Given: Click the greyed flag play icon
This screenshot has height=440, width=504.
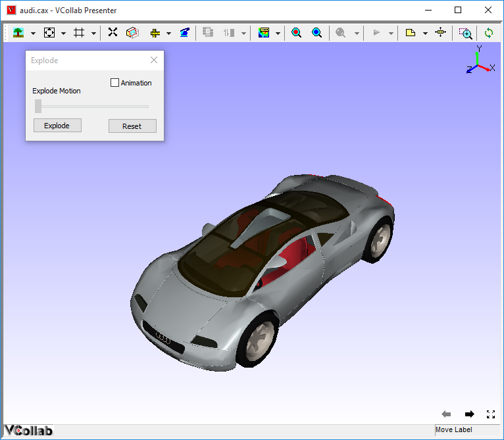Looking at the screenshot, I should coord(376,32).
